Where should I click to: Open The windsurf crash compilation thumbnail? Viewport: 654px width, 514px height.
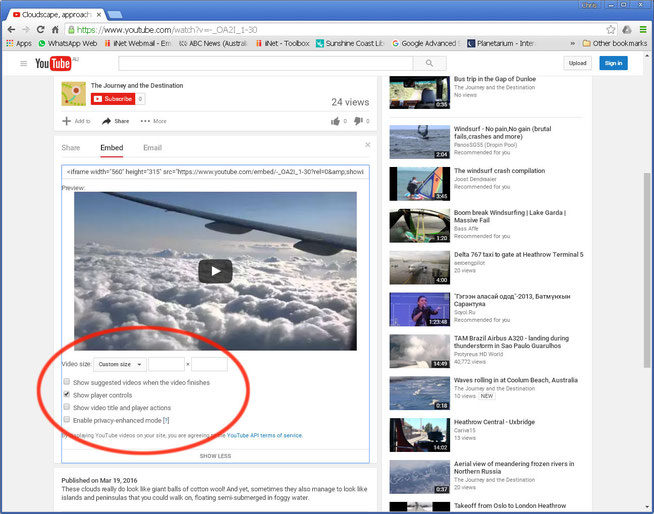point(420,184)
